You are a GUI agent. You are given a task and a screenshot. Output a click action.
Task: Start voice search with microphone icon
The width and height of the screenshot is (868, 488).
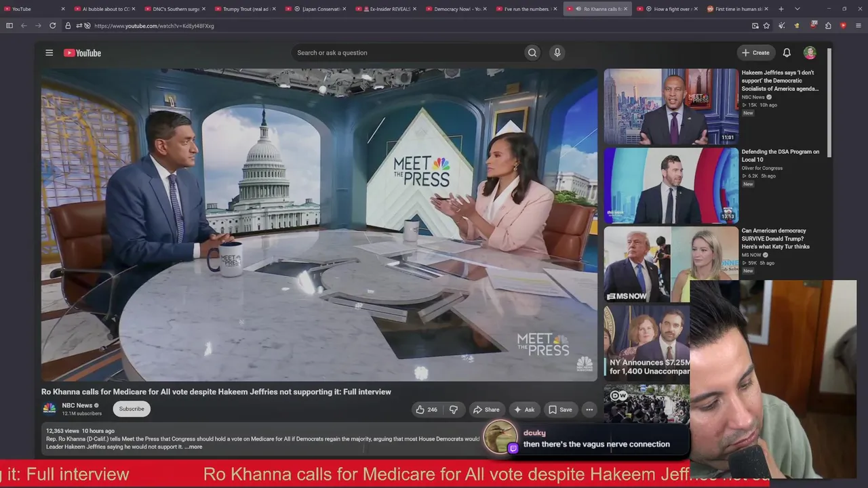(557, 53)
